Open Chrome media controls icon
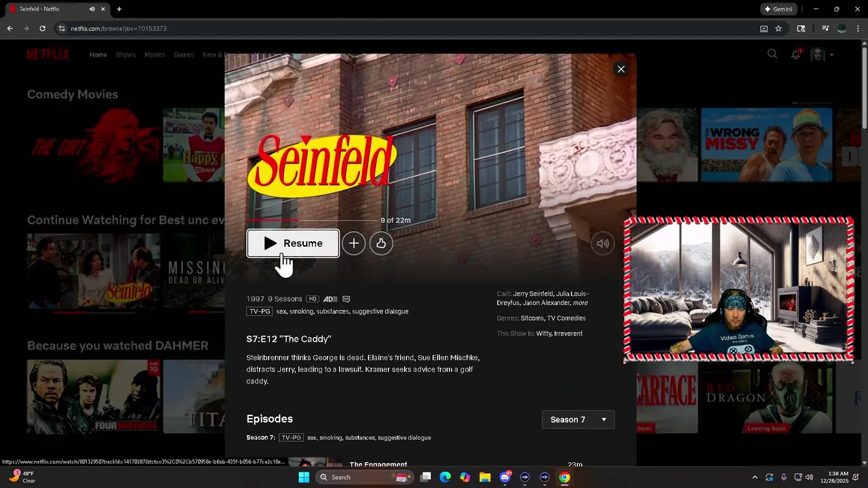This screenshot has height=488, width=868. [x=825, y=28]
